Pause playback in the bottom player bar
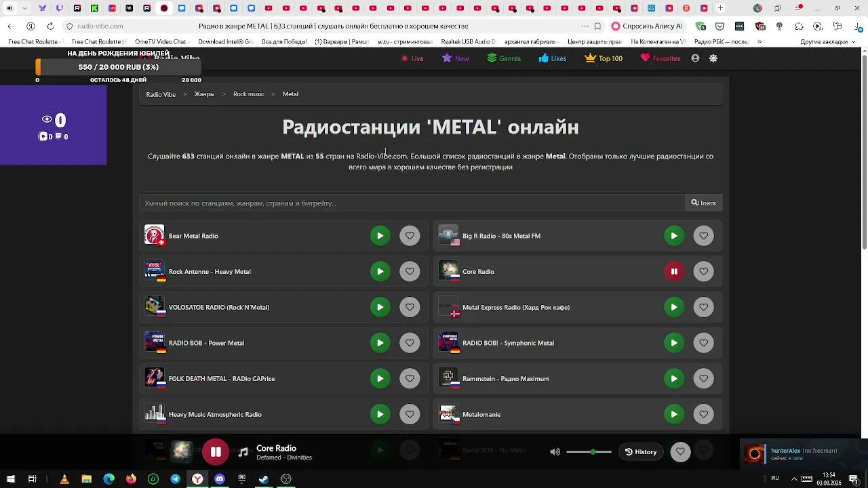 coord(216,452)
